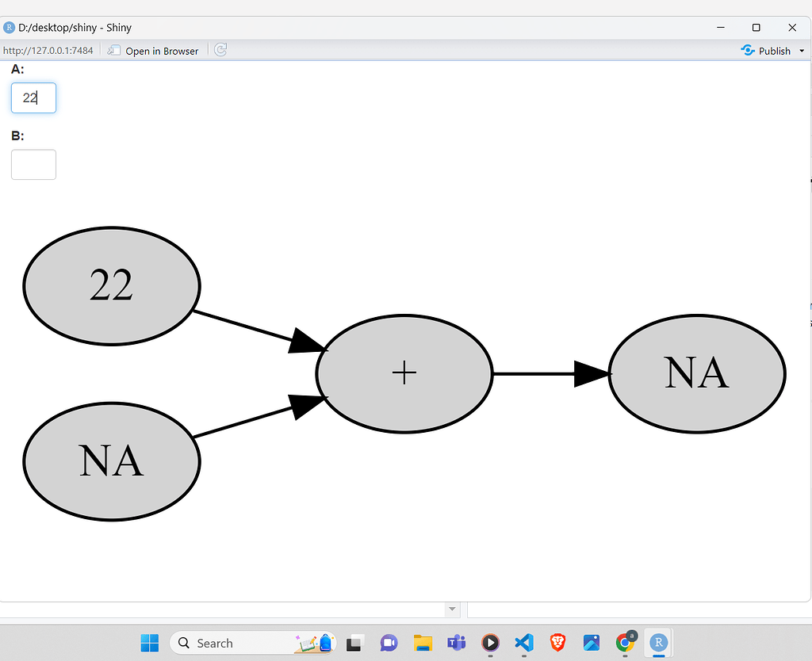Select the 22 ellipse node

tap(111, 286)
